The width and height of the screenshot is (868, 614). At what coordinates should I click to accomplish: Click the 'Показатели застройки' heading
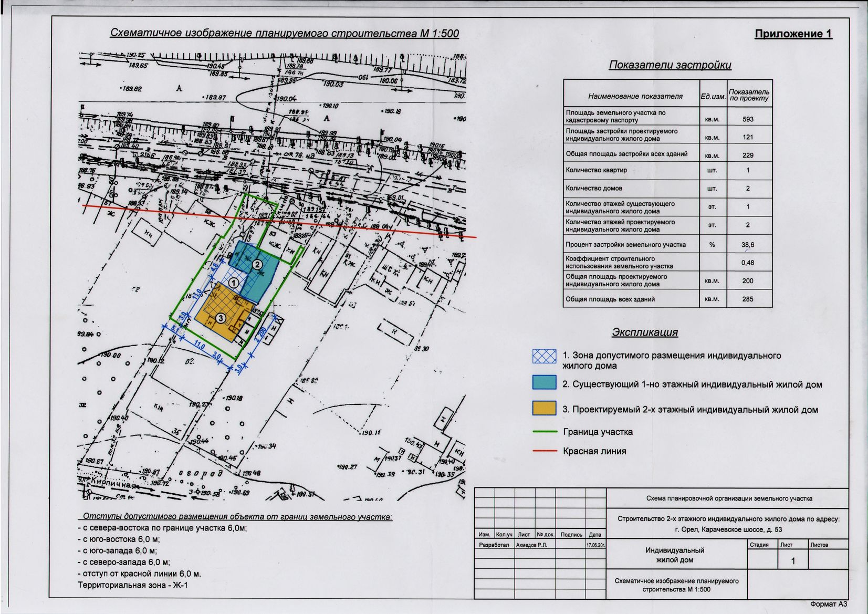pyautogui.click(x=670, y=65)
